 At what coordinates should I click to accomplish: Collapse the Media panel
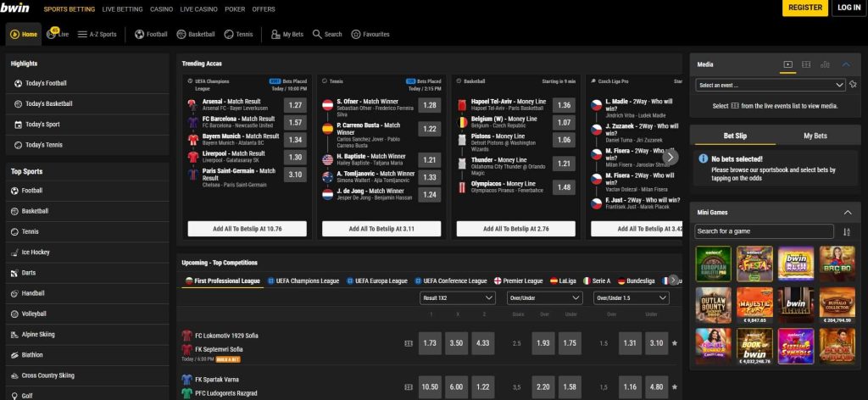click(846, 64)
